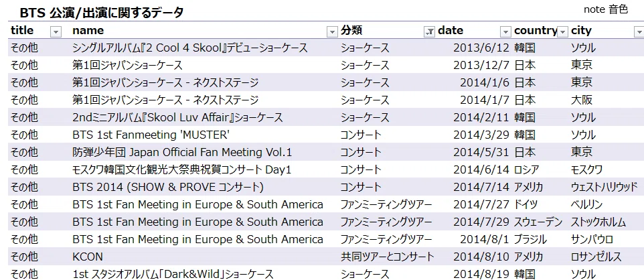This screenshot has width=644, height=280.
Task: Select the ブラジル country cell
Action: pos(540,239)
